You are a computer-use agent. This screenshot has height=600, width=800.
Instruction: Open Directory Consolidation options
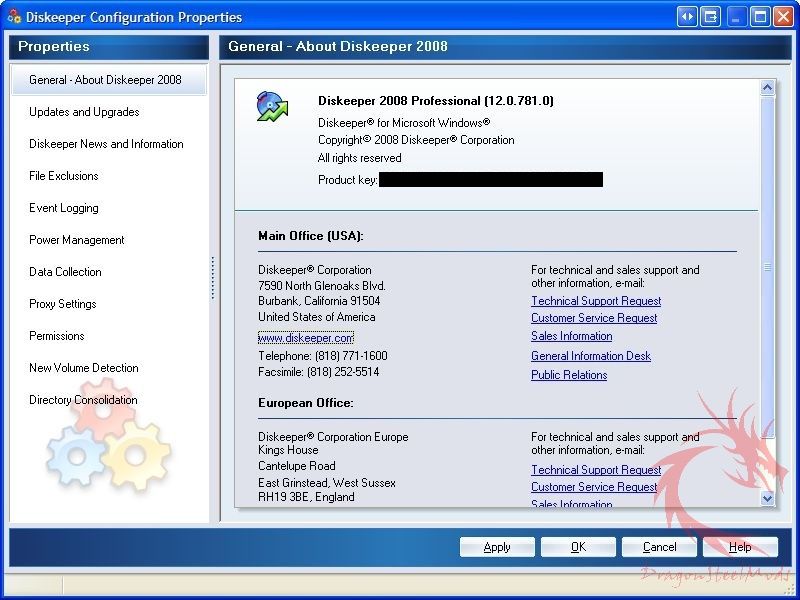coord(83,400)
